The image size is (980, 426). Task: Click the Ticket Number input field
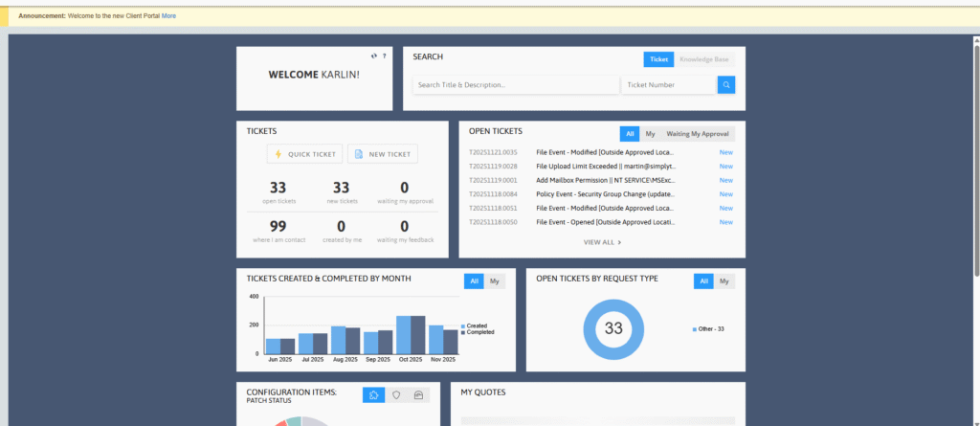[x=668, y=85]
